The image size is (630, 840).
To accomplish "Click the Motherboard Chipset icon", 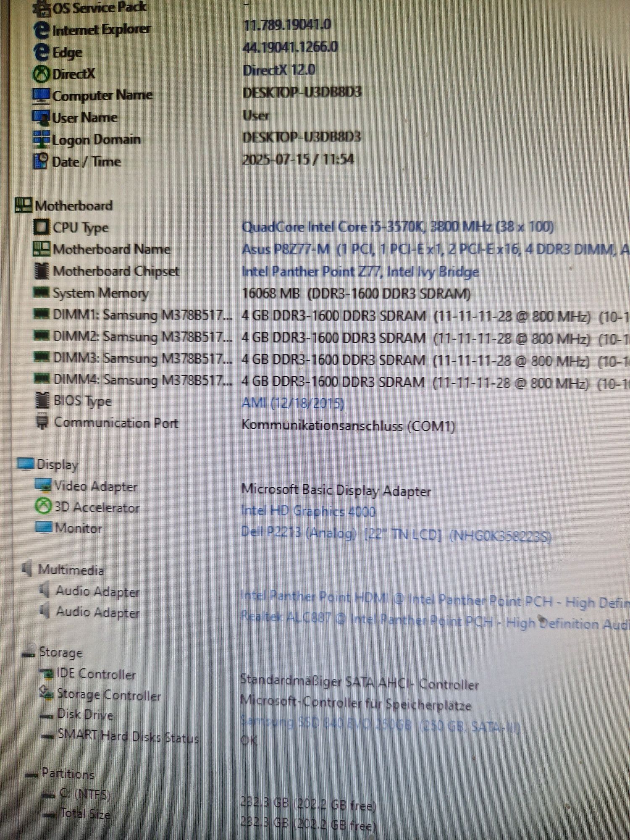I will coord(41,271).
